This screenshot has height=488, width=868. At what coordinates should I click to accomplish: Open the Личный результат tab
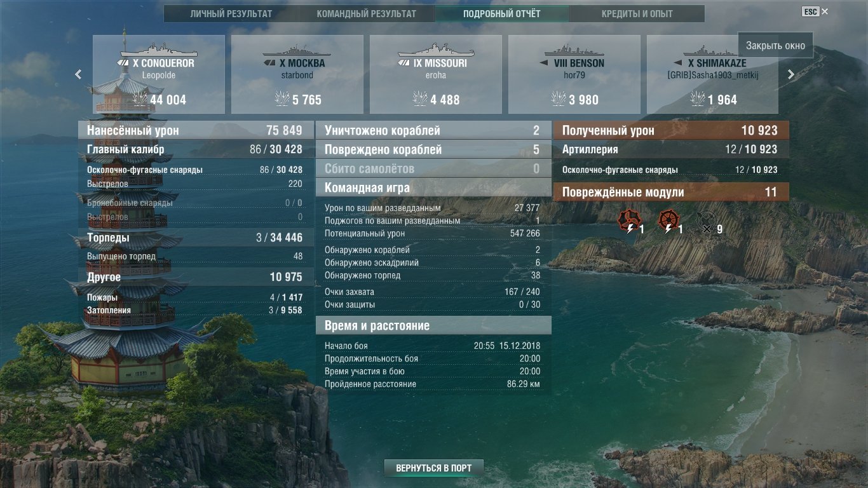click(x=231, y=13)
